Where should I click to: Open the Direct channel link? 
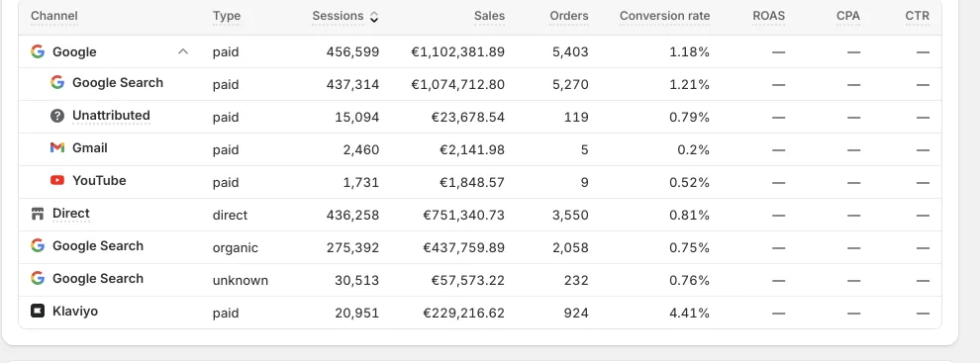[71, 214]
